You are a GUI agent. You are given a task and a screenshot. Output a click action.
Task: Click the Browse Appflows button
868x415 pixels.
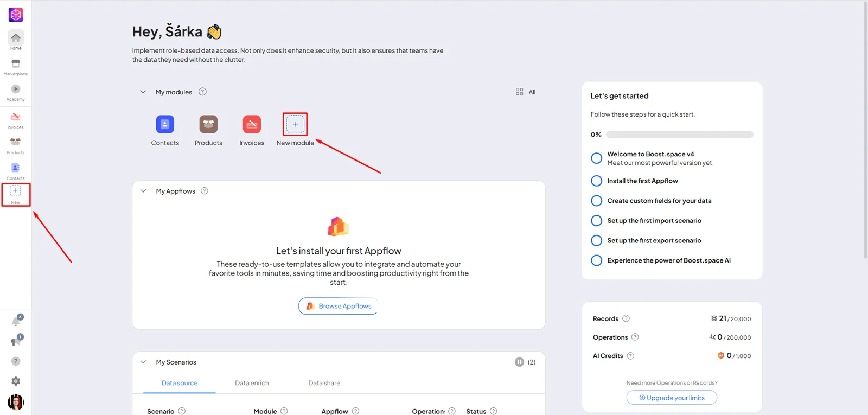(x=339, y=306)
